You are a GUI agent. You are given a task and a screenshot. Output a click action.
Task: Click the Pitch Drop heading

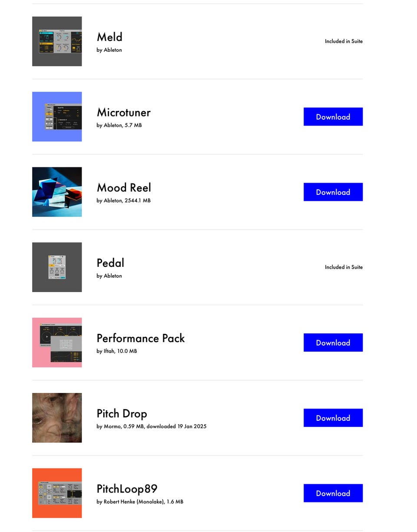tap(122, 413)
